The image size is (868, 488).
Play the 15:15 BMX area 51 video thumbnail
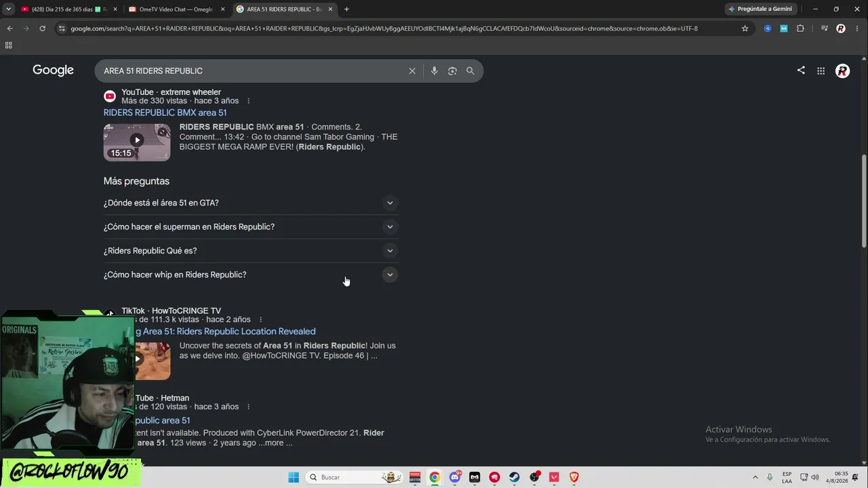(x=137, y=142)
